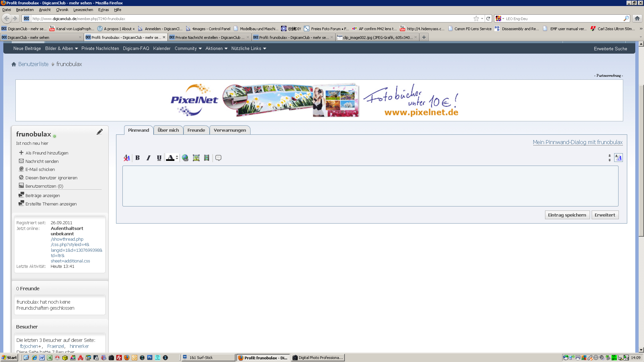Screen dimensions: 644x362
Task: Open Mein Pinnwand-Dialog mit frunobulax link
Action: coord(578,142)
